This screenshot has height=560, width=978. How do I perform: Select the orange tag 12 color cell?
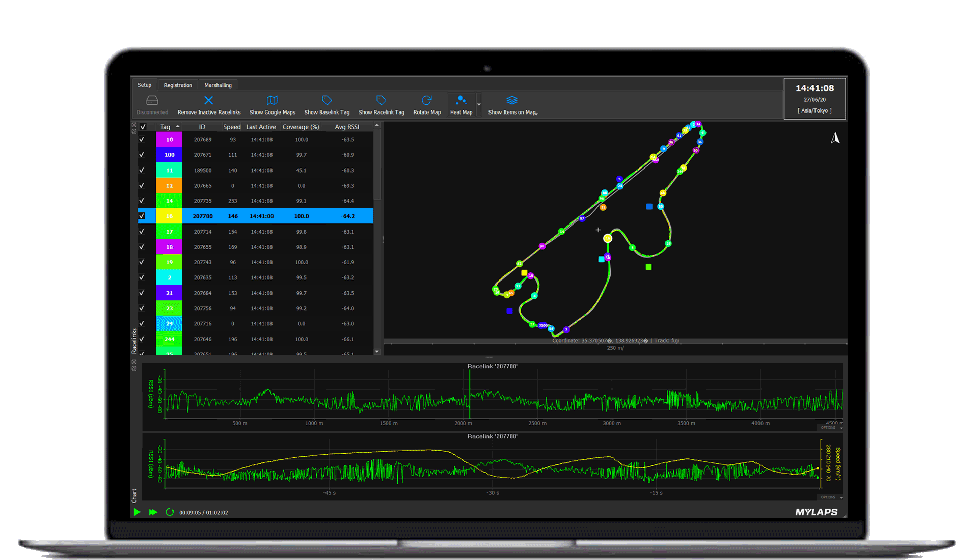click(169, 186)
